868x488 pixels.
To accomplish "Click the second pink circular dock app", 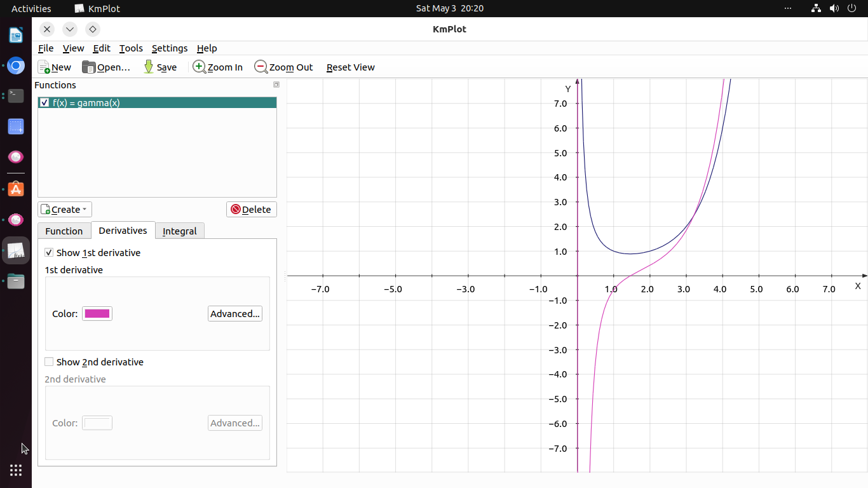I will tap(16, 220).
